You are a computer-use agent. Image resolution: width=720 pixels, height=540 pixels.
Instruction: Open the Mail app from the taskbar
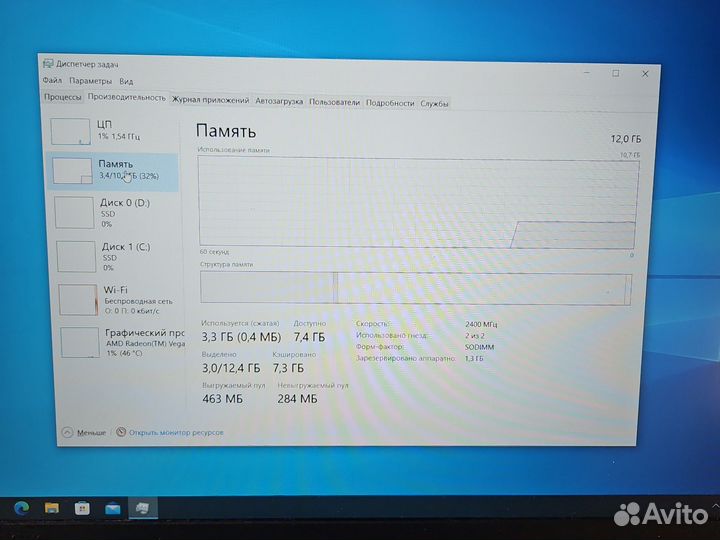(x=112, y=509)
